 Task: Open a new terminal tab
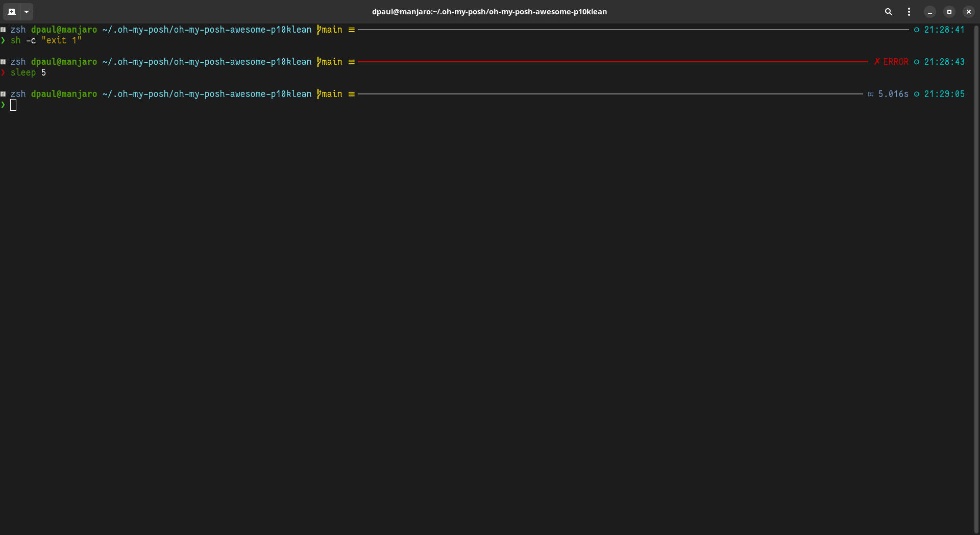click(x=11, y=12)
